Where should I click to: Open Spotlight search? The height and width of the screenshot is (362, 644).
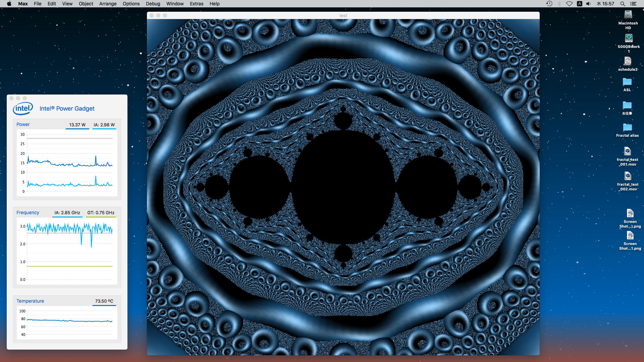tap(623, 4)
